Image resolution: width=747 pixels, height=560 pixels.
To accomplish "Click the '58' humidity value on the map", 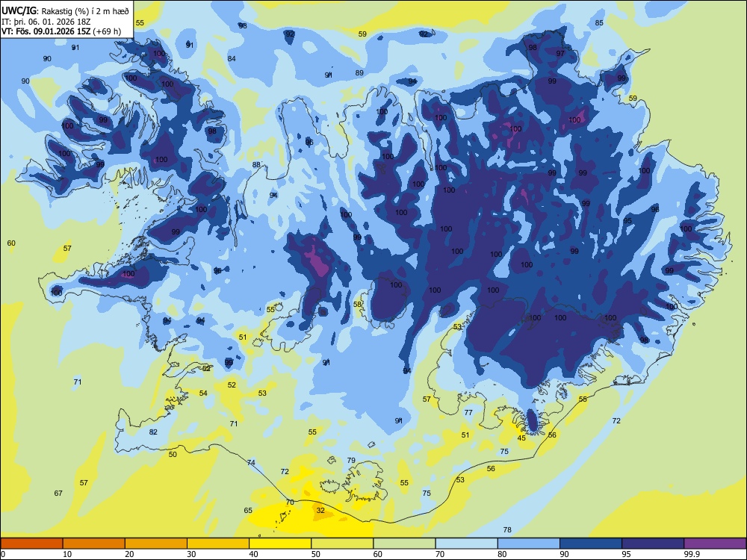I will [x=357, y=305].
